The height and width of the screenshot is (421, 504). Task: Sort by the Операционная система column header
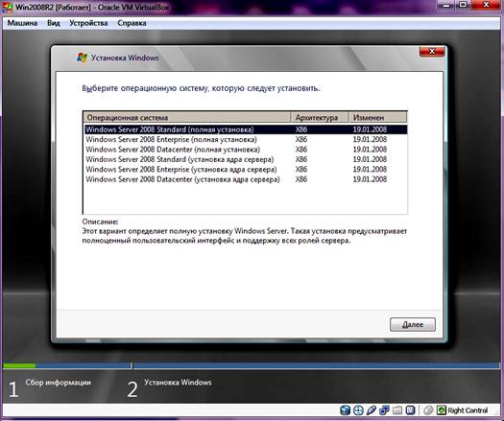click(187, 118)
